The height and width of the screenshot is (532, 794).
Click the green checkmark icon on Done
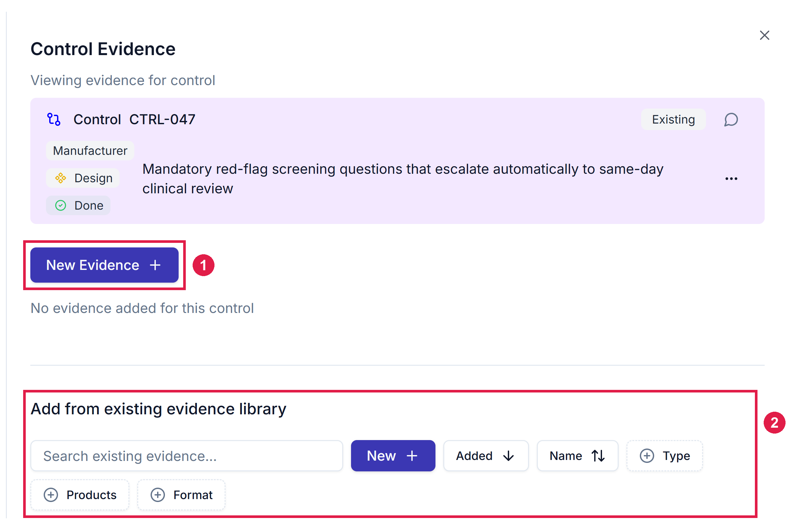click(60, 205)
